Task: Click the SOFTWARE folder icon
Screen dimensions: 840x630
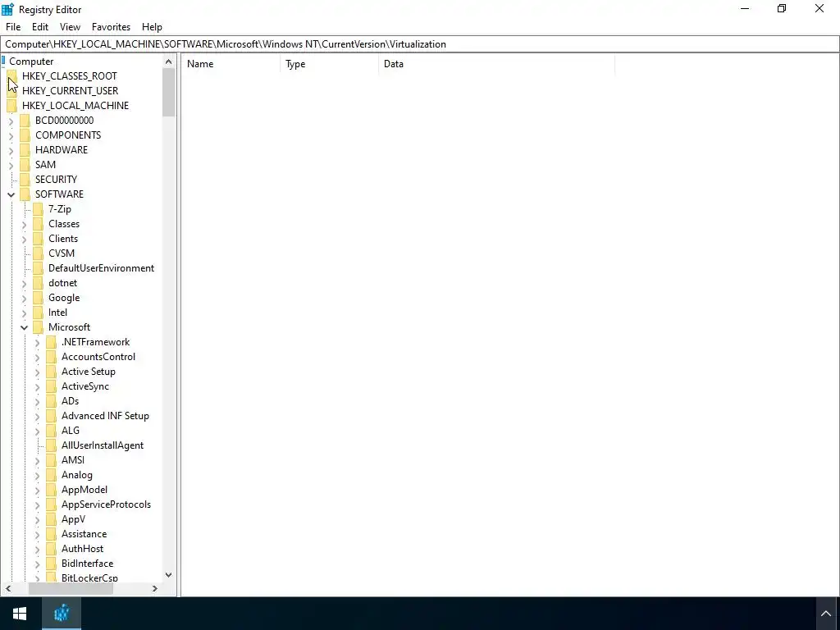Action: click(x=25, y=194)
